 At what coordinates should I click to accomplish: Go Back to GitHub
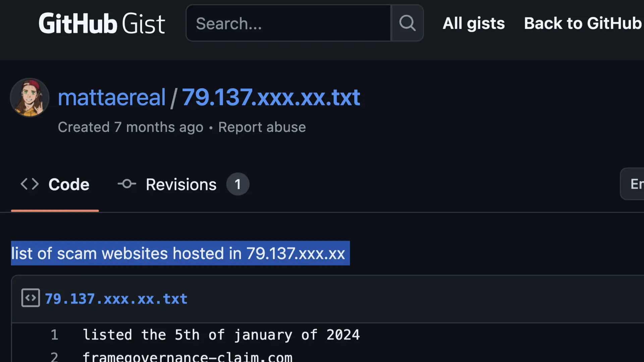point(583,23)
